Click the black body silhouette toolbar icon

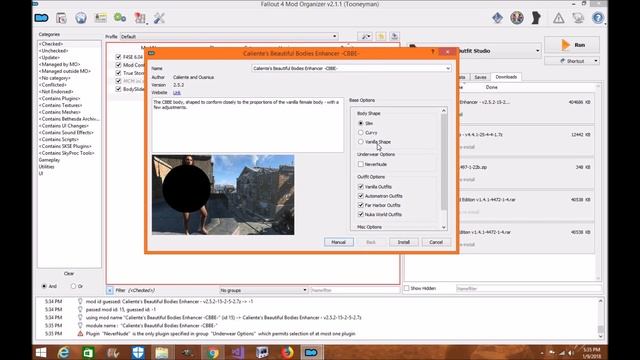536,18
